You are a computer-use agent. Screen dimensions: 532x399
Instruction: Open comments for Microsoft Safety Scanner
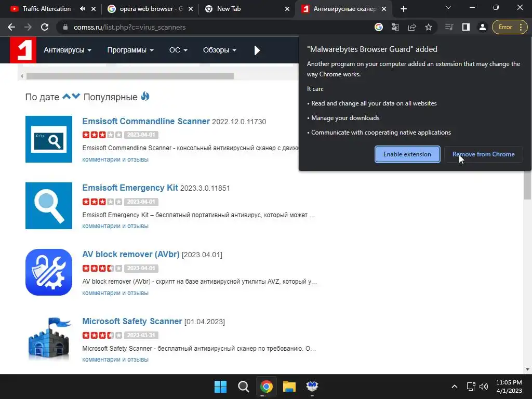coord(115,360)
